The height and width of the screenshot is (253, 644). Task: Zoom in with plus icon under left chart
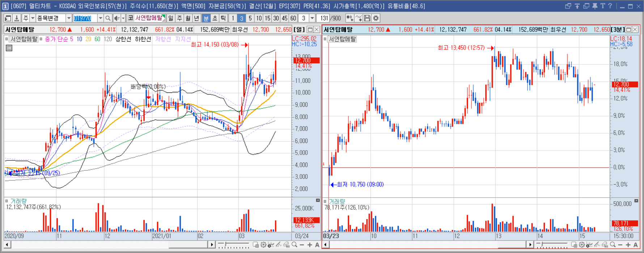pos(310,245)
